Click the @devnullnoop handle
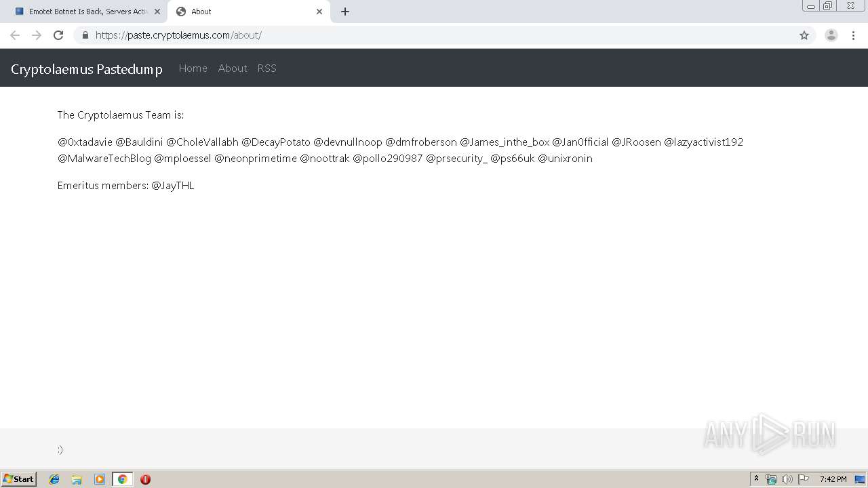Screen dimensions: 868x488 coord(348,142)
